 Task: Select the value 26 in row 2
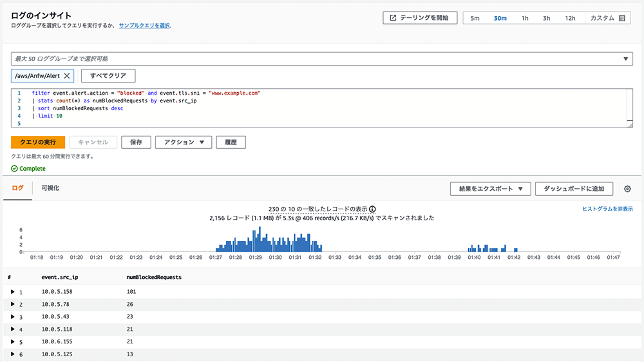tap(130, 305)
